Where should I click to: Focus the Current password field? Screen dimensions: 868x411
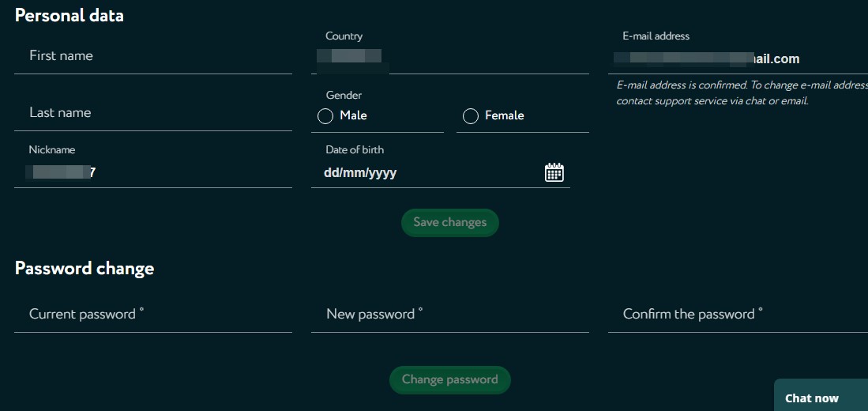152,315
